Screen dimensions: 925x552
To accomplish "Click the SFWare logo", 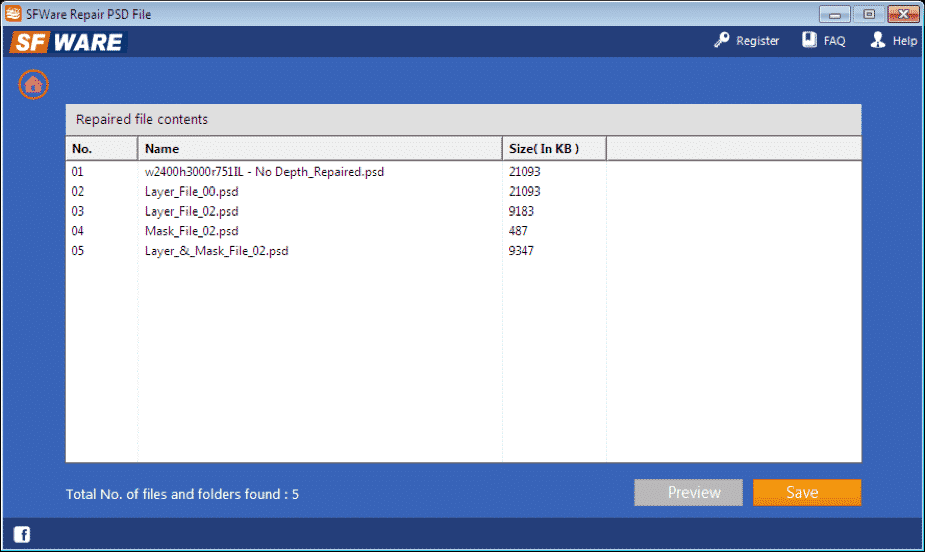I will coord(68,42).
